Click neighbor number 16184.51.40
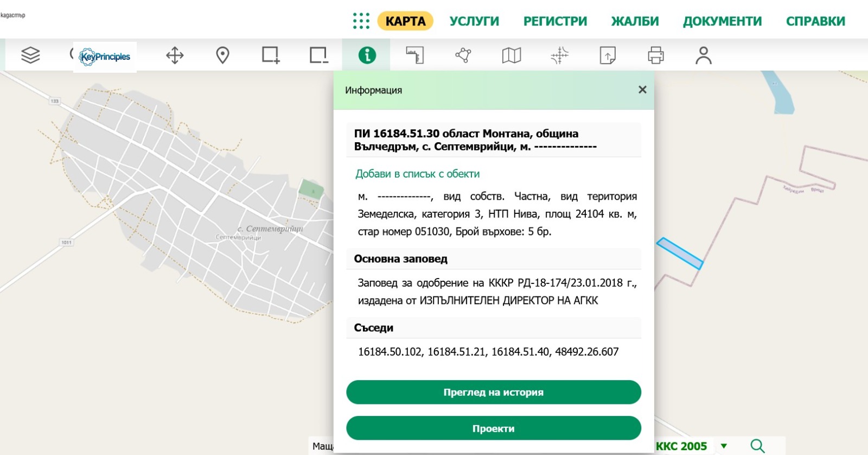This screenshot has width=868, height=455. 520,352
